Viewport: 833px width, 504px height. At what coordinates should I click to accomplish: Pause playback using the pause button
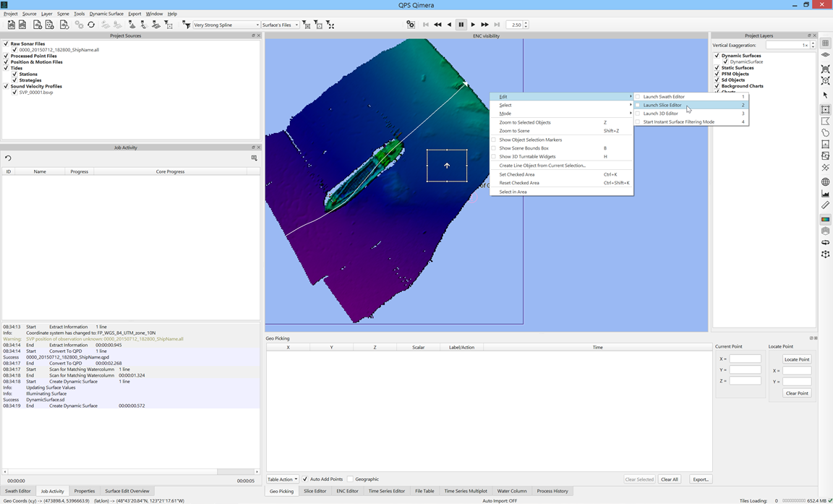click(x=461, y=25)
